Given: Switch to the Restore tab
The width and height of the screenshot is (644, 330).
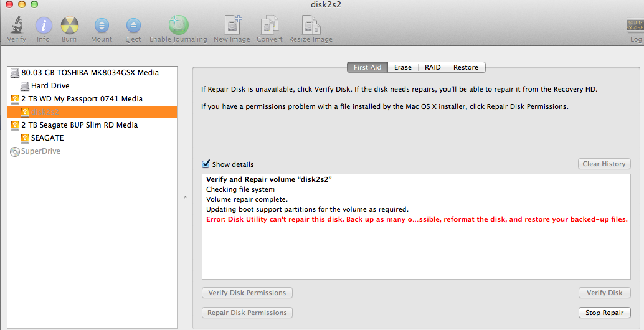Looking at the screenshot, I should pos(466,67).
